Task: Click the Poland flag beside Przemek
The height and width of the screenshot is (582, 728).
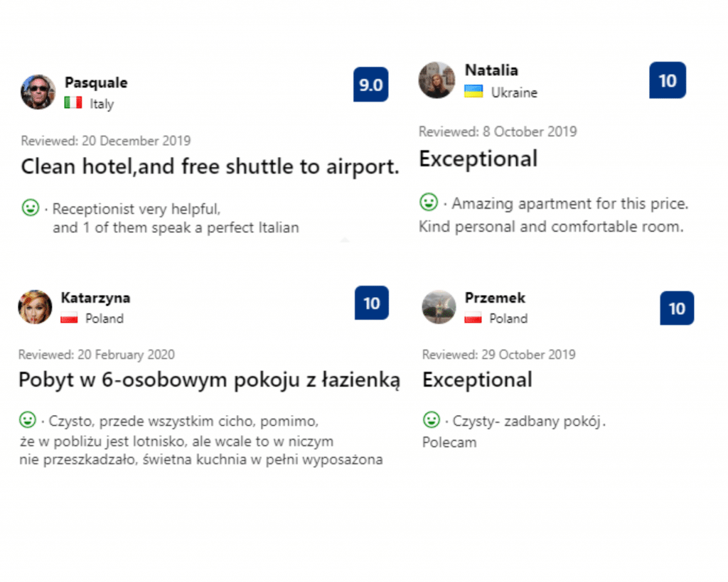Action: pos(473,318)
